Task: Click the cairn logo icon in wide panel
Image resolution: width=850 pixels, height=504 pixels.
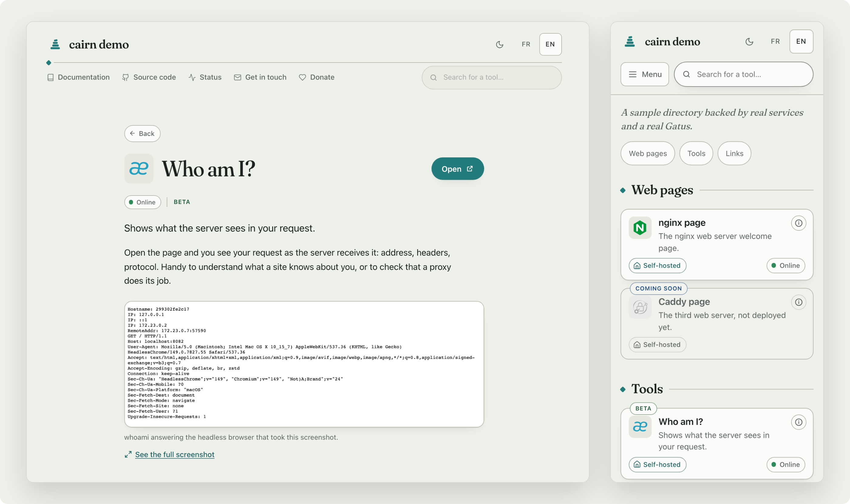Action: point(55,44)
